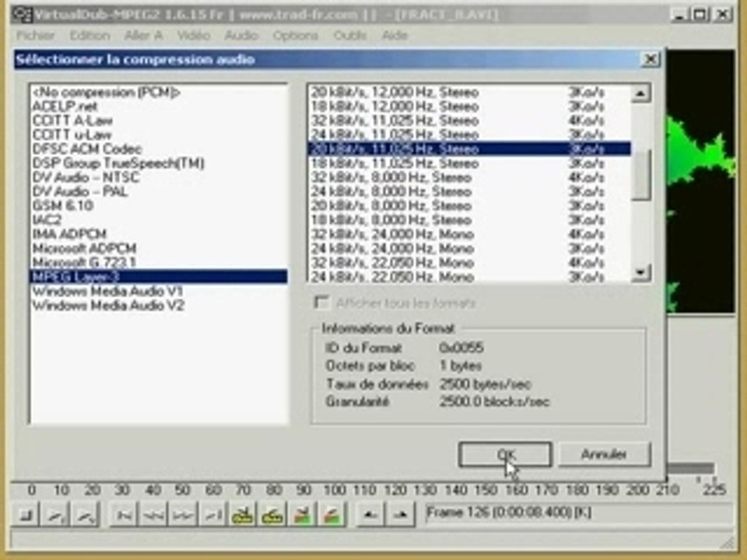This screenshot has height=560, width=747.
Task: Choose 20 kBit/s, 12,000 Hz, Stereo format
Action: click(469, 93)
